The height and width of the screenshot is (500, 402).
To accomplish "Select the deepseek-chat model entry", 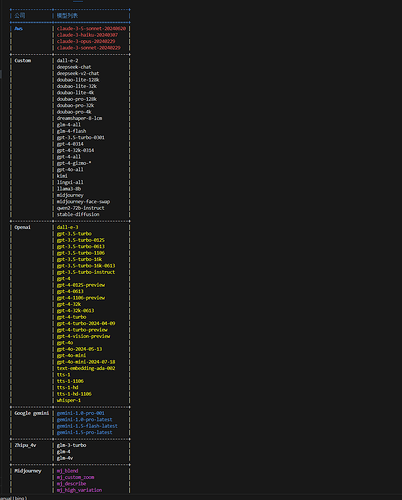I will pyautogui.click(x=74, y=67).
